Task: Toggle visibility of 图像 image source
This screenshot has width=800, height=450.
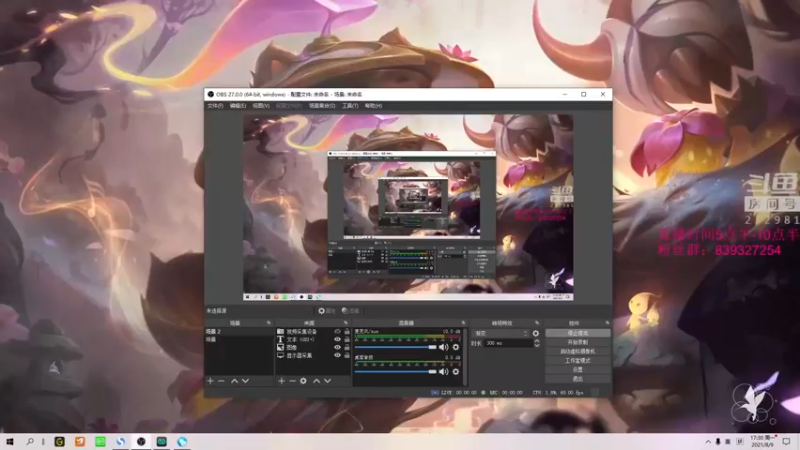Action: click(337, 347)
